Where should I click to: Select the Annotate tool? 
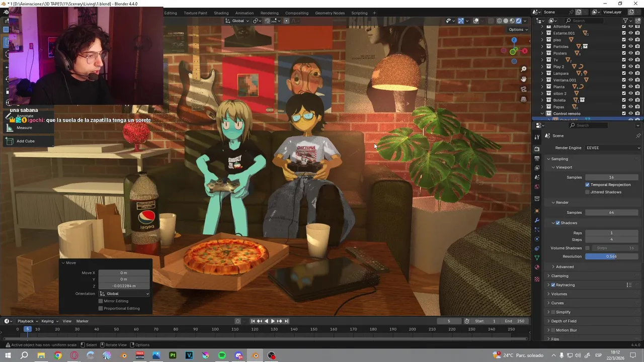[x=25, y=116]
